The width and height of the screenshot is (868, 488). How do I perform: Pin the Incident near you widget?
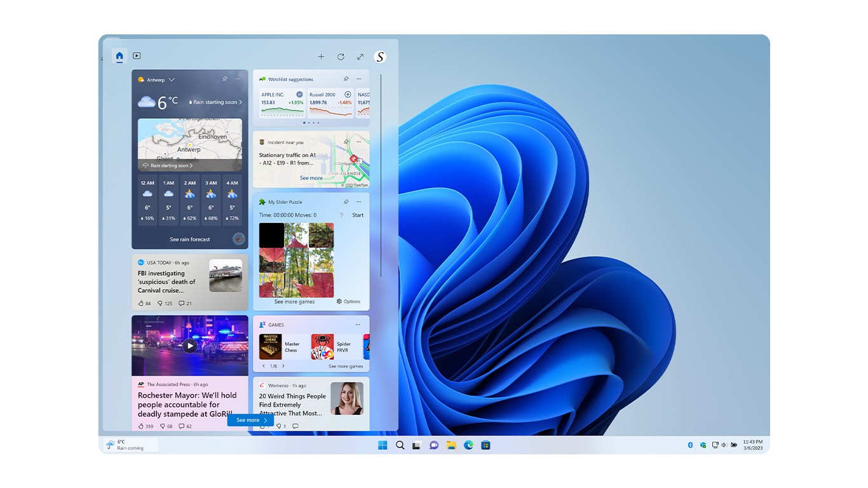pyautogui.click(x=346, y=142)
